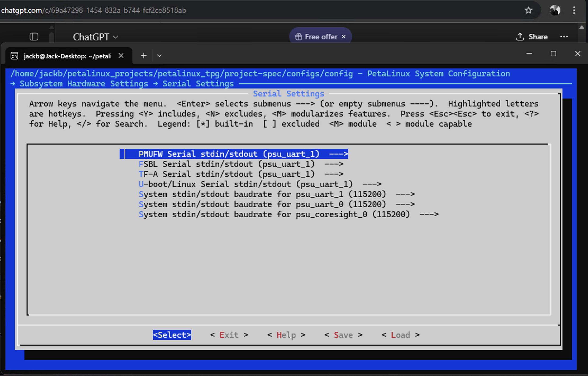Dismiss the Free offer banner
This screenshot has width=588, height=376.
(x=343, y=37)
